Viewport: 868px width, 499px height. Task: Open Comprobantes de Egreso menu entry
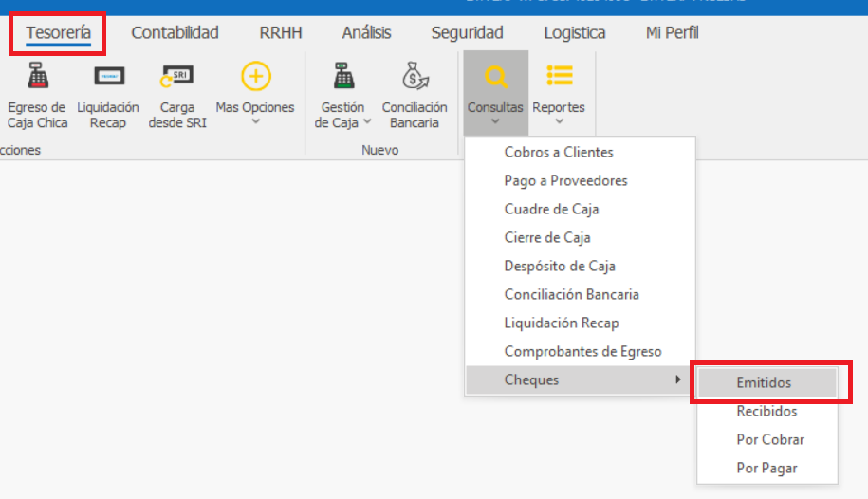(x=582, y=352)
